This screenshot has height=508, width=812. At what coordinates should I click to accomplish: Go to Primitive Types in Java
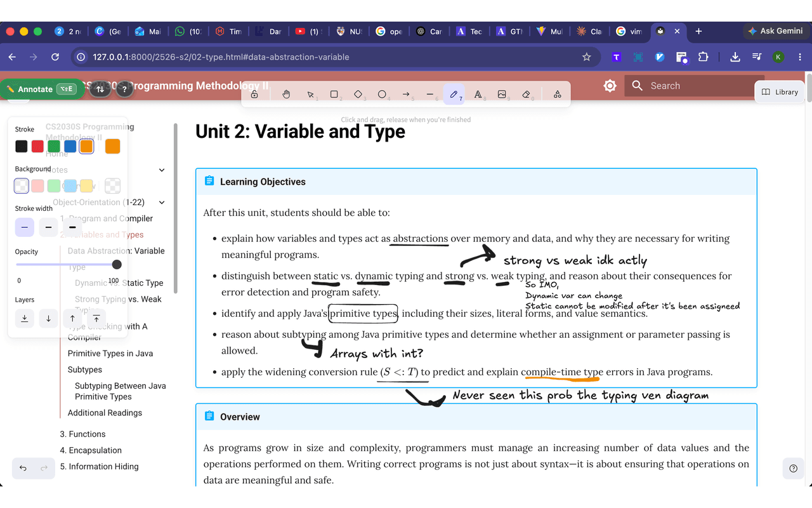pyautogui.click(x=110, y=354)
